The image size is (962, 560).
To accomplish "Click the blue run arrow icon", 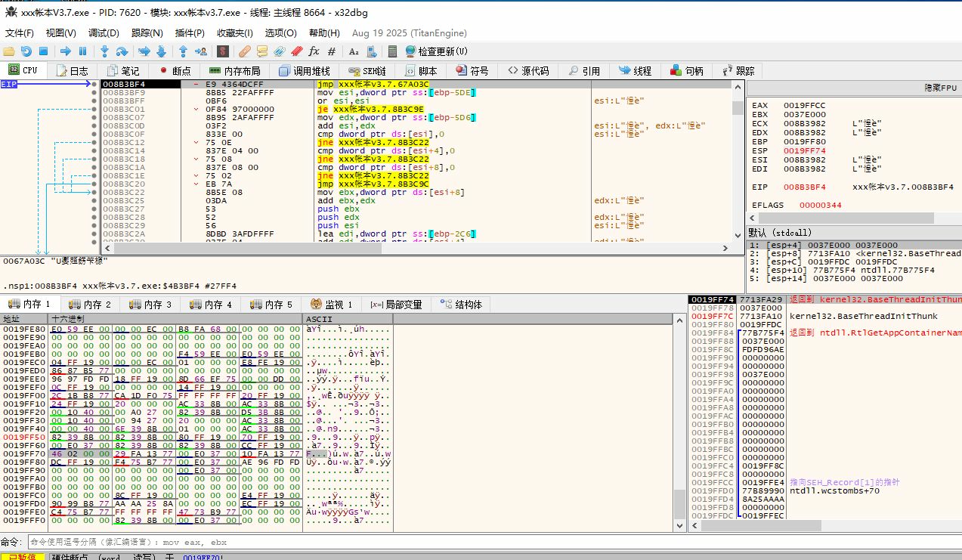I will tap(65, 51).
